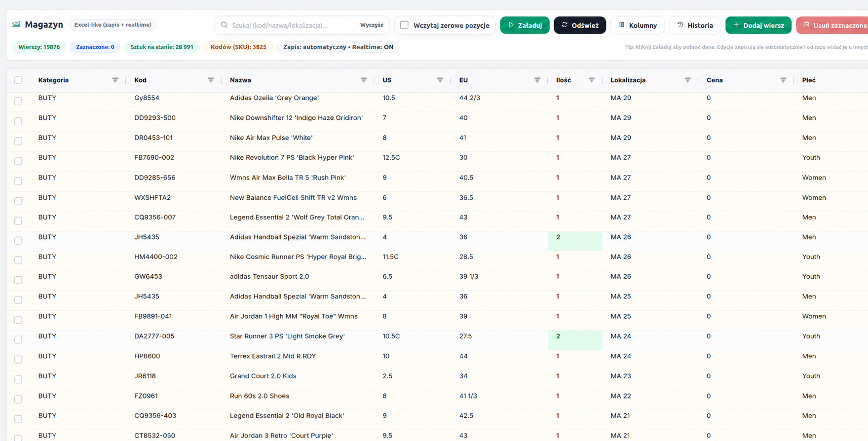The height and width of the screenshot is (441, 868).
Task: Open filter icon for Nazwa column
Action: click(x=364, y=80)
